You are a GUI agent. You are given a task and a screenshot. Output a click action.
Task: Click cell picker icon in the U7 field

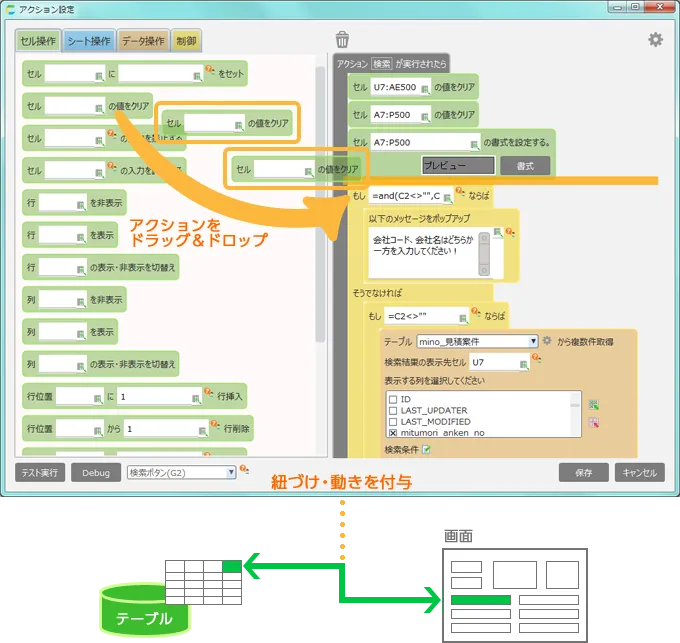(x=523, y=363)
